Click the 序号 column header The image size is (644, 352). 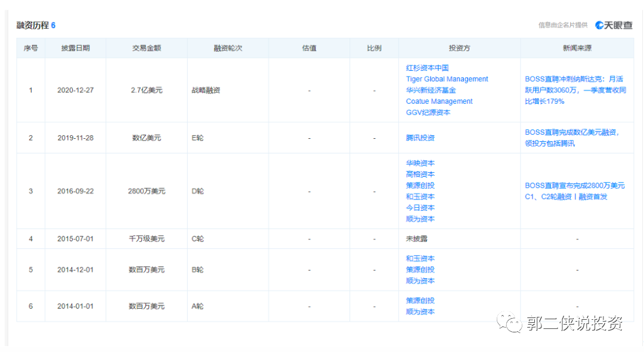click(x=31, y=48)
